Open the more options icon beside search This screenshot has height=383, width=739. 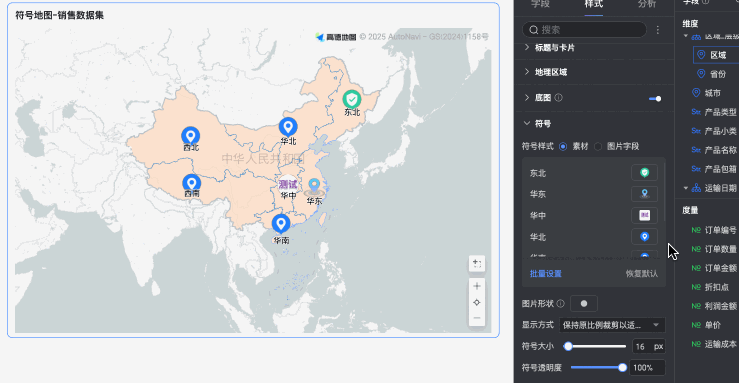coord(658,30)
